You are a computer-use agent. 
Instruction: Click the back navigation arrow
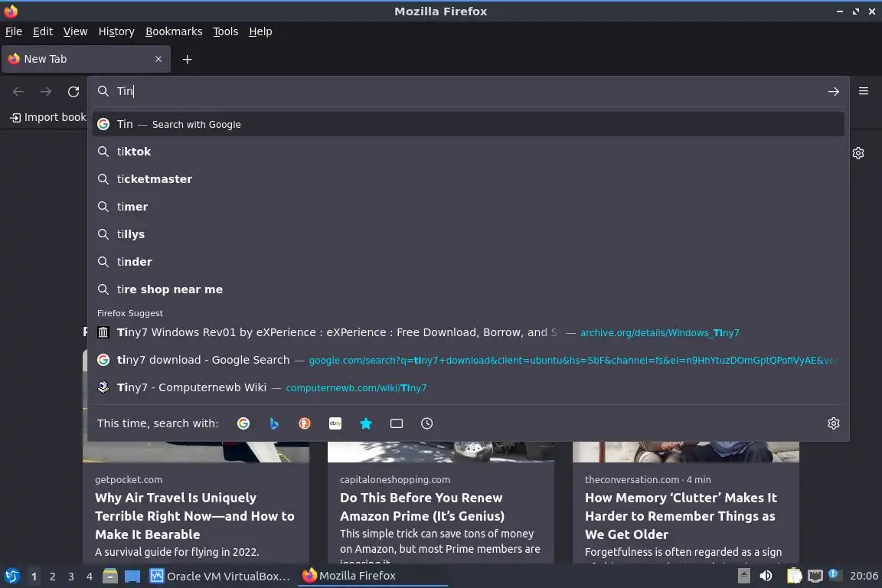click(x=18, y=91)
